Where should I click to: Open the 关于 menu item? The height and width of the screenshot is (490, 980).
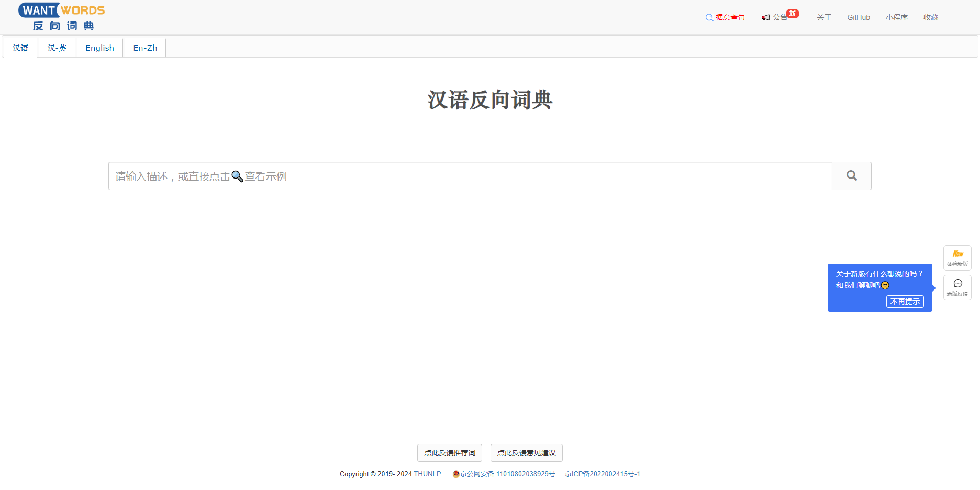(824, 18)
